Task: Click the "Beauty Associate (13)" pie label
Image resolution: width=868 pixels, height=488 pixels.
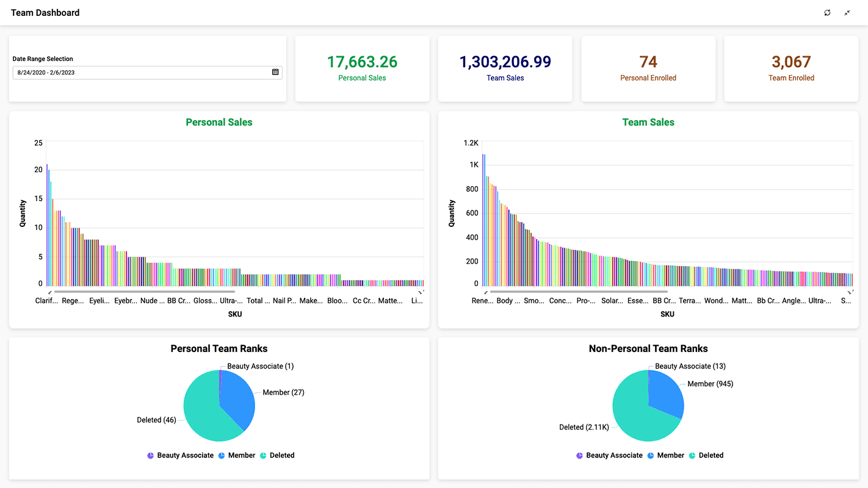Action: pos(690,367)
